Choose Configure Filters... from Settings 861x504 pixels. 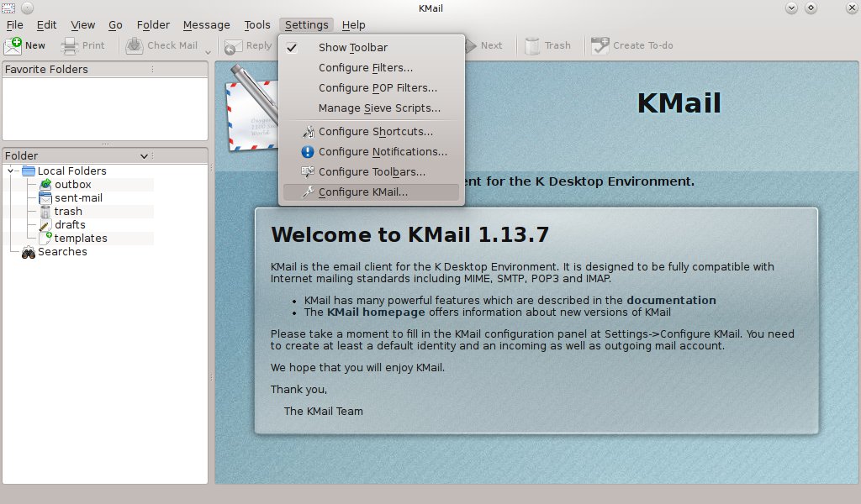pyautogui.click(x=371, y=68)
